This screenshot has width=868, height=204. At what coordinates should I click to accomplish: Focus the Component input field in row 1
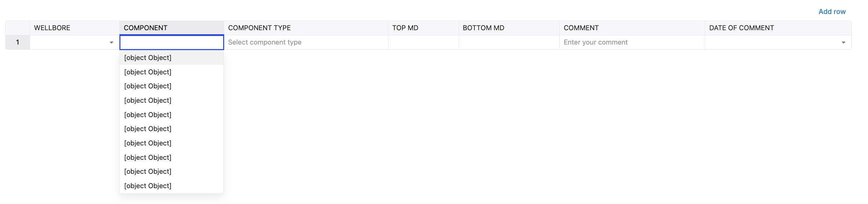pos(172,42)
